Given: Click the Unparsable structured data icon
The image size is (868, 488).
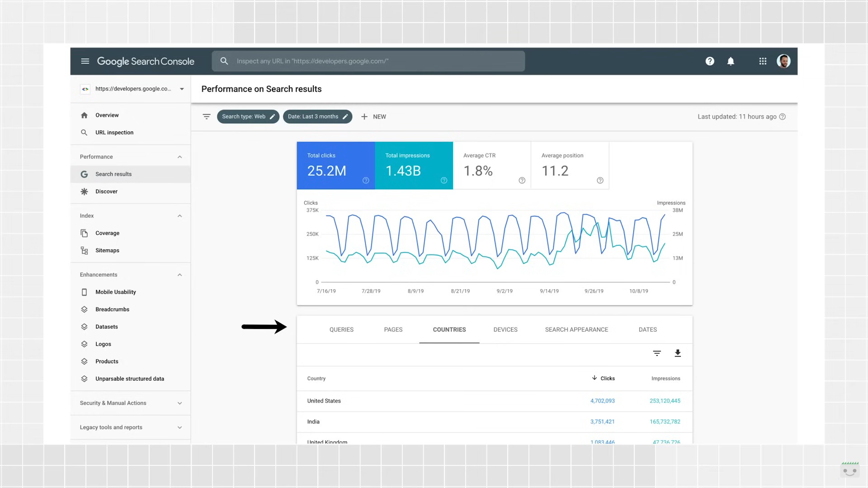Looking at the screenshot, I should (84, 379).
